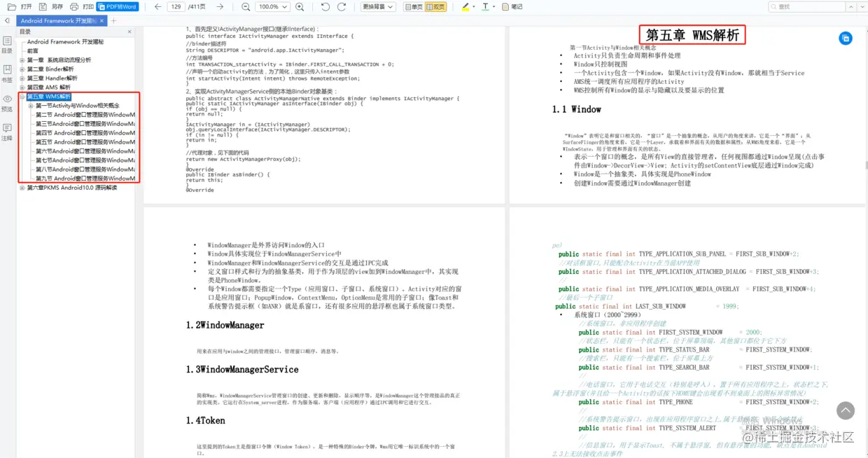
Task: Select 第五章 WMS解析 chapter
Action: 49,97
